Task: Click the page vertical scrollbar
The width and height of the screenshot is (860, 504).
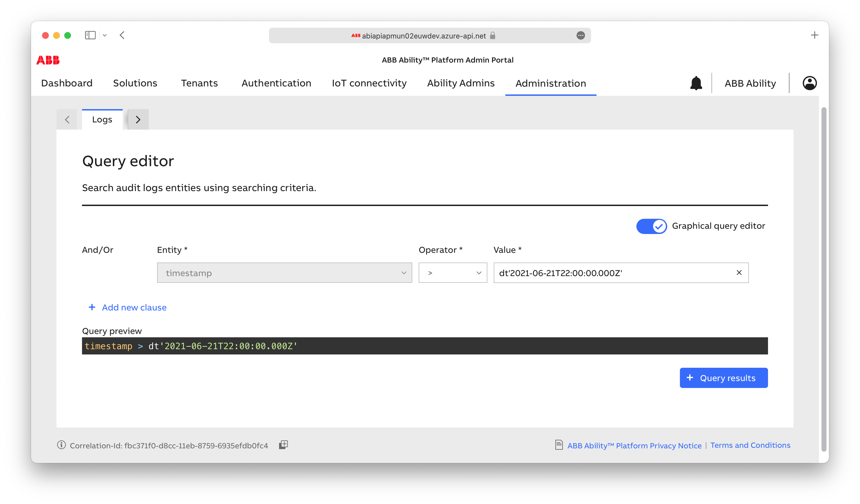Action: pyautogui.click(x=823, y=279)
